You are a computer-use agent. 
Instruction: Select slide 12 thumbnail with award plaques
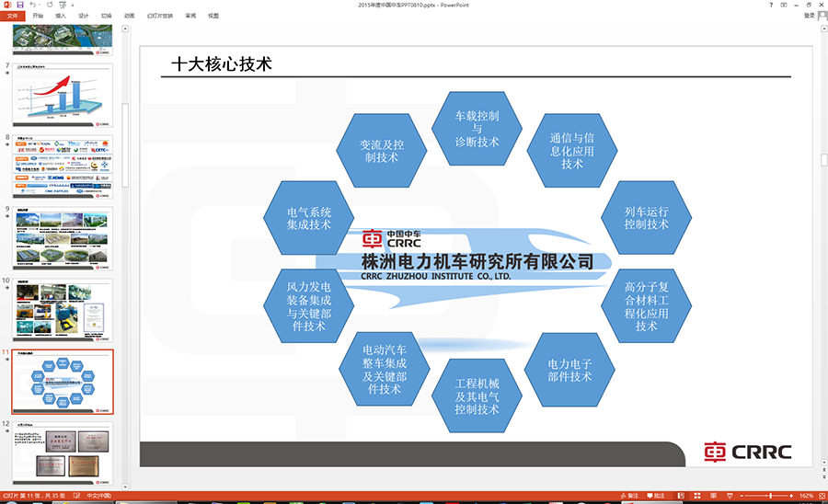pyautogui.click(x=63, y=453)
